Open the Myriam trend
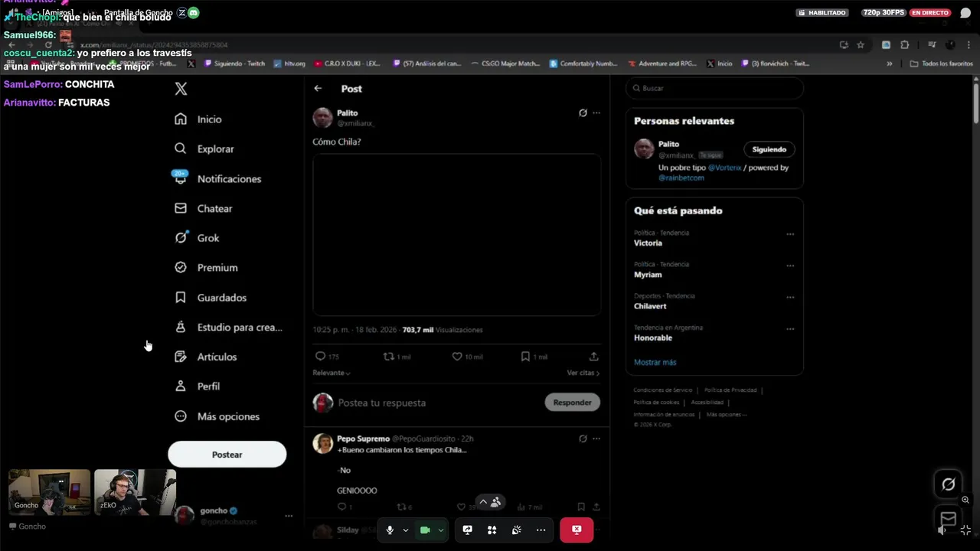Viewport: 980px width, 551px height. tap(648, 275)
